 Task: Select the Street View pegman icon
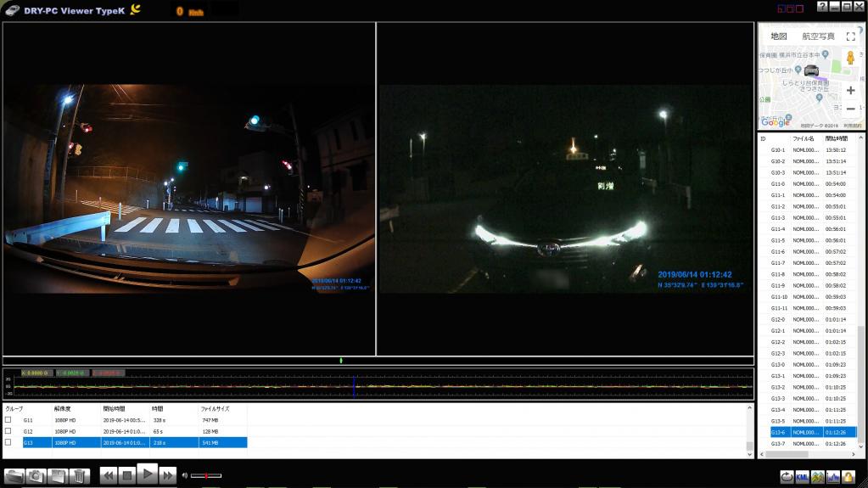coord(851,58)
